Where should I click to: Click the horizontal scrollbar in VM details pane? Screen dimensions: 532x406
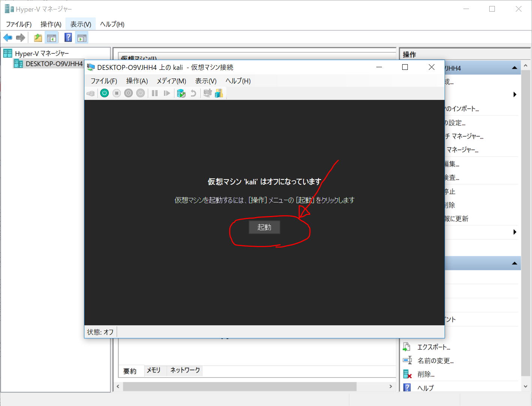(239, 386)
